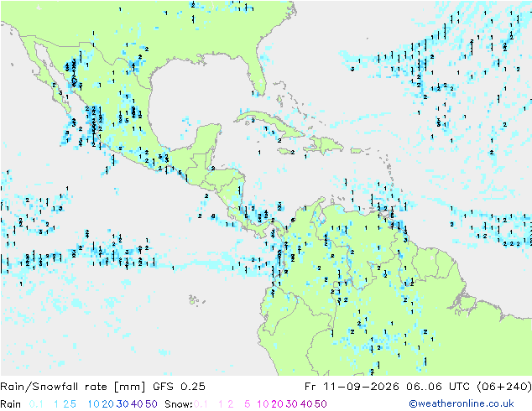Select the Rain 30 legend value
Screen dimensions: 532x411
click(x=123, y=404)
